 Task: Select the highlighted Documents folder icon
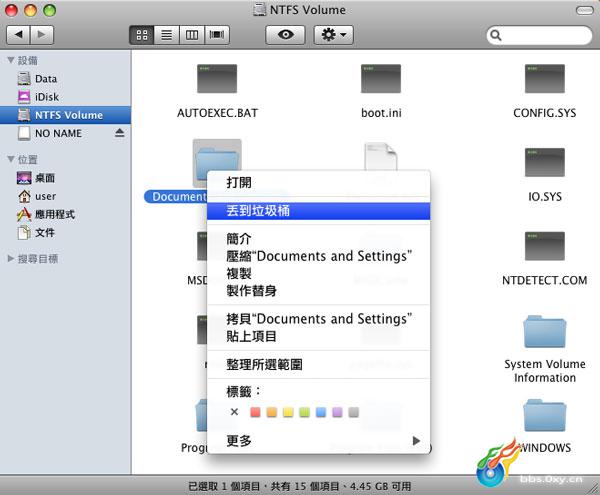pos(217,161)
